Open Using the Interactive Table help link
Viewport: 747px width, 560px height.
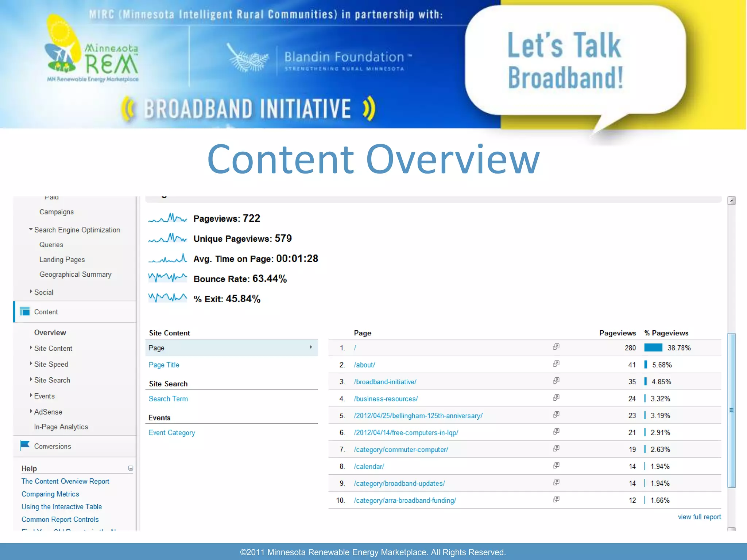62,507
